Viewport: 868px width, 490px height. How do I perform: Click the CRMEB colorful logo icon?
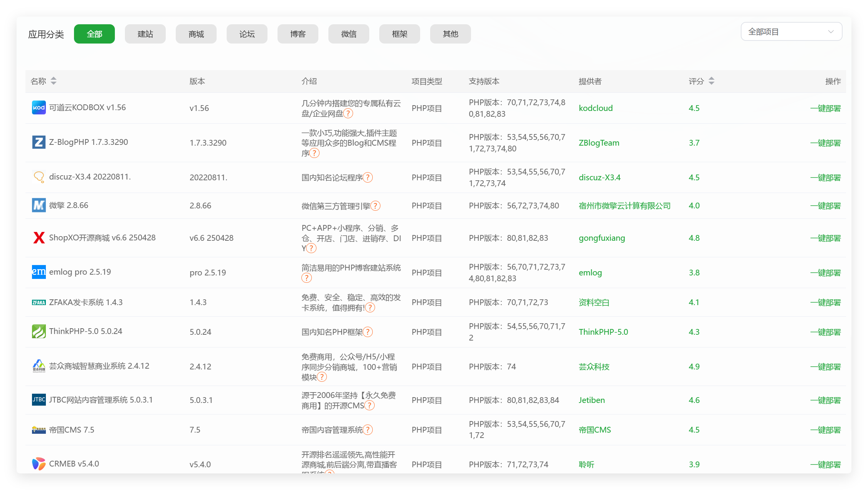click(39, 464)
